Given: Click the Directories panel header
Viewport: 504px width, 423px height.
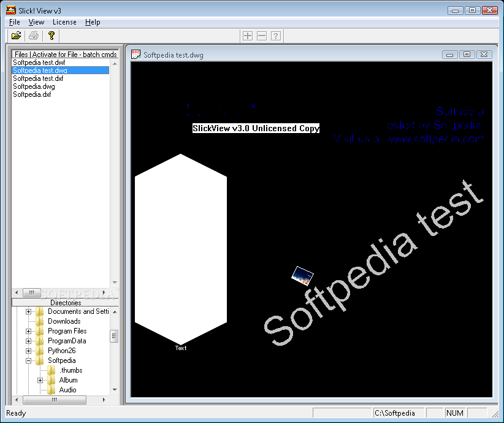Looking at the screenshot, I should click(x=65, y=302).
